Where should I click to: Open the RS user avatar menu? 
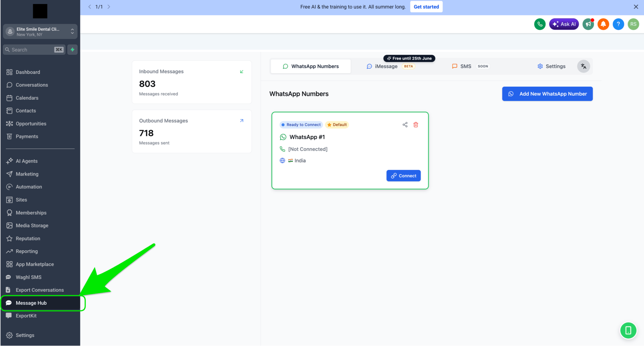tap(633, 24)
